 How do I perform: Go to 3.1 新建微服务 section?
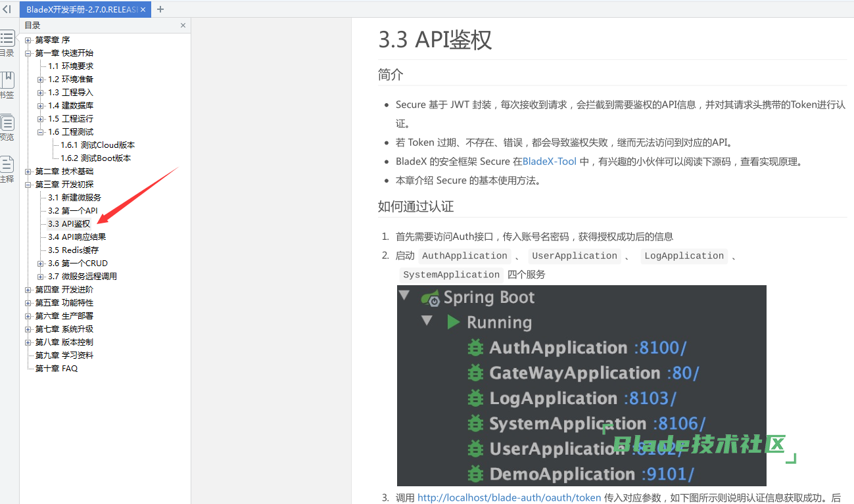(x=74, y=198)
